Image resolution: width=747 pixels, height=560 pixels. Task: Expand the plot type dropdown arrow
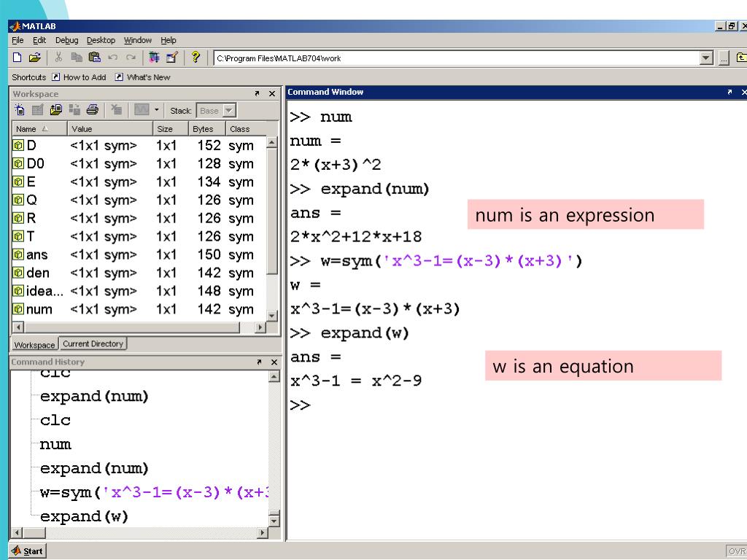pyautogui.click(x=156, y=110)
